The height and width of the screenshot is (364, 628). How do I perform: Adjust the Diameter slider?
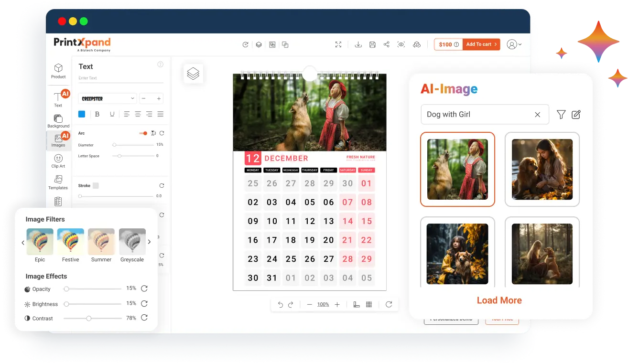click(x=133, y=144)
